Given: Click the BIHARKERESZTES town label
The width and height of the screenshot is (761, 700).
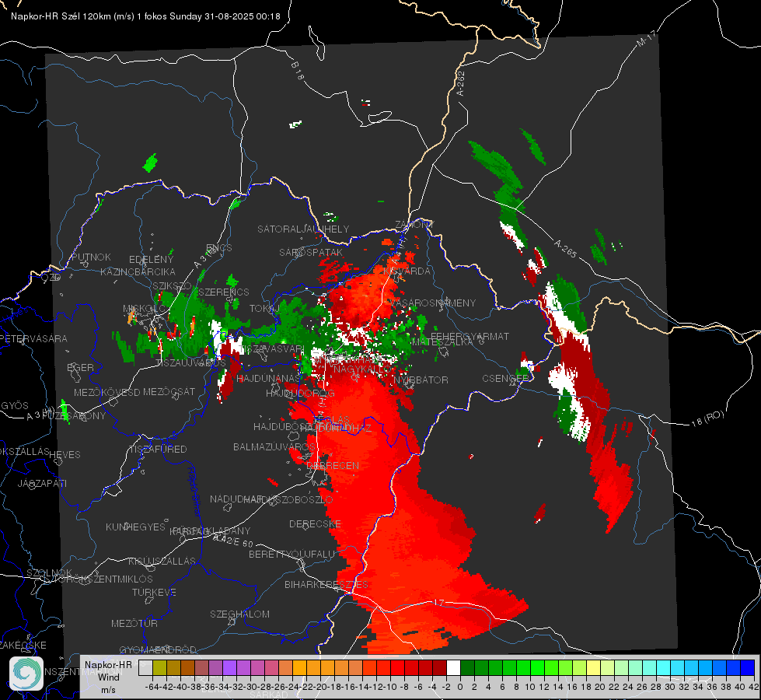Looking at the screenshot, I should 326,584.
